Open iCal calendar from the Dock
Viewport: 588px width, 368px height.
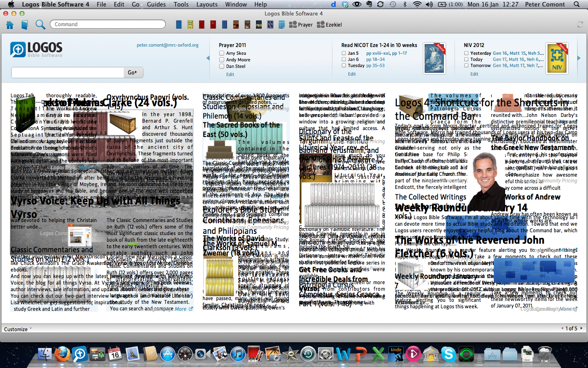[115, 354]
